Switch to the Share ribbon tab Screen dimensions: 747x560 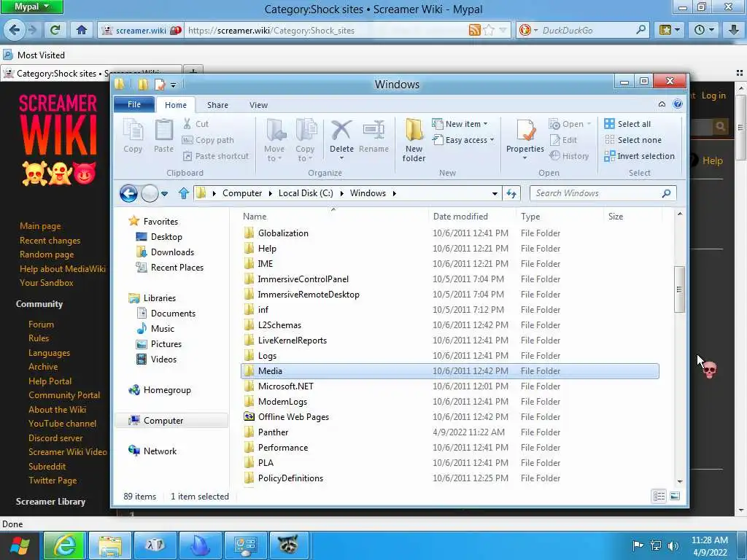pos(217,105)
